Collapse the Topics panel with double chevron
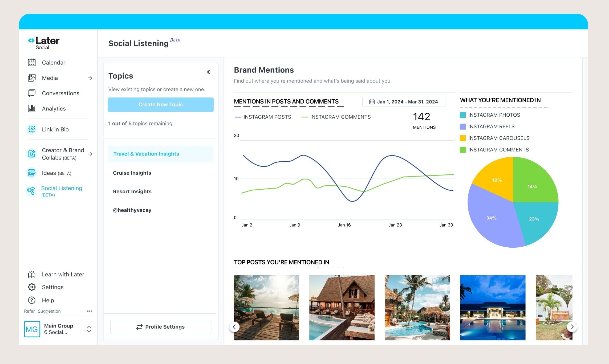The width and height of the screenshot is (609, 364). tap(208, 72)
